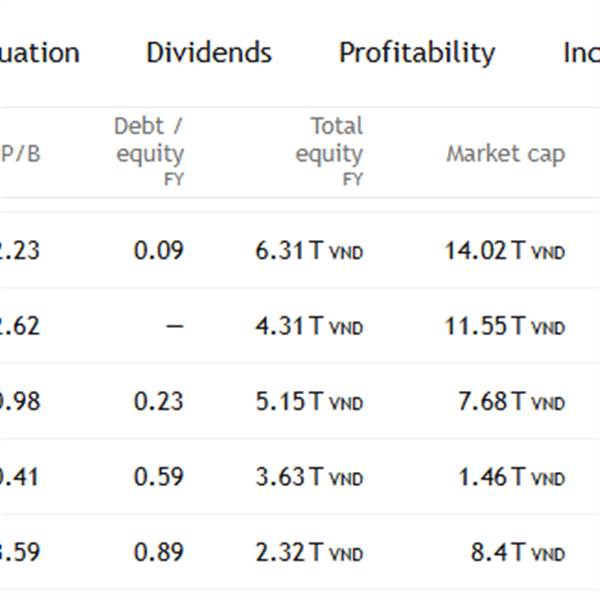Click the empty dash debt/equity cell
This screenshot has width=600, height=600.
coord(173,326)
